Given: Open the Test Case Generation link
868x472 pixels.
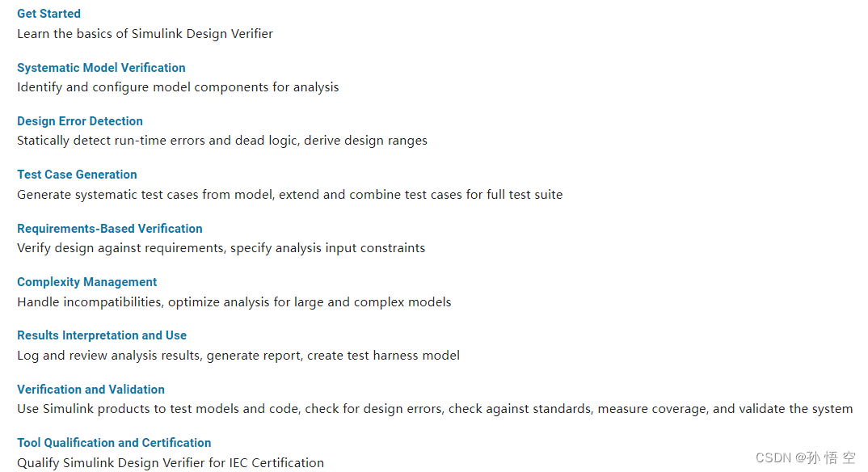Looking at the screenshot, I should pyautogui.click(x=77, y=175).
